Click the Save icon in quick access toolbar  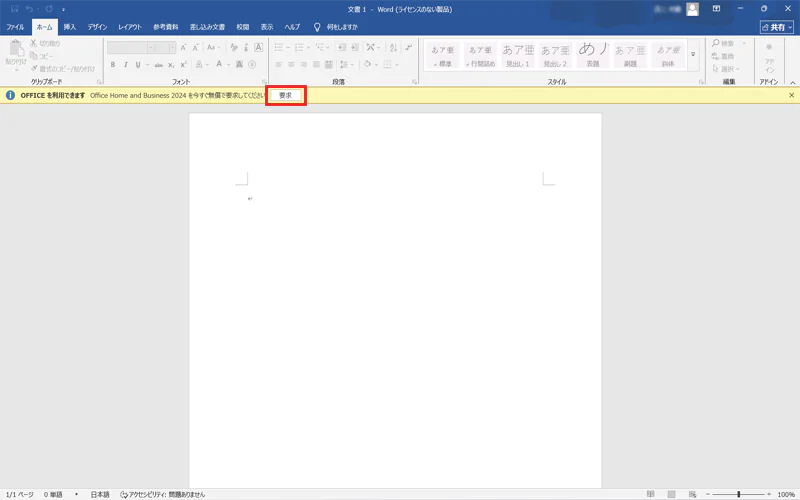tap(14, 9)
